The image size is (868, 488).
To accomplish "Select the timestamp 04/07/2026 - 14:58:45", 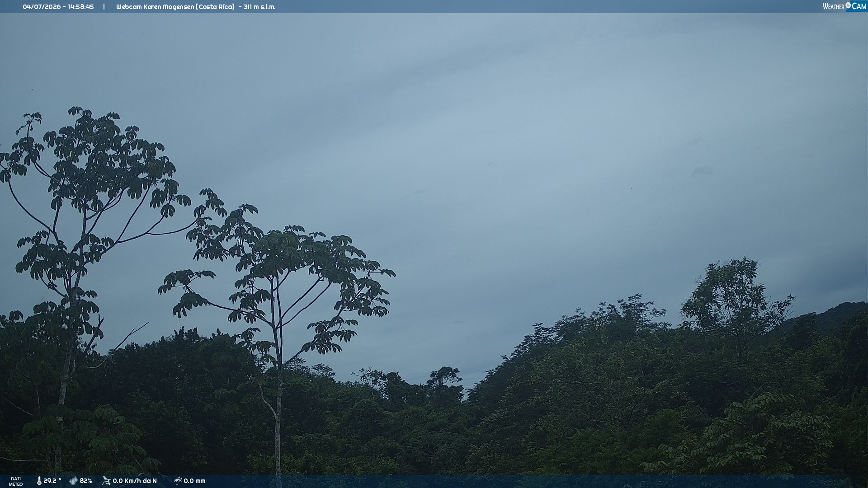I will pyautogui.click(x=58, y=7).
